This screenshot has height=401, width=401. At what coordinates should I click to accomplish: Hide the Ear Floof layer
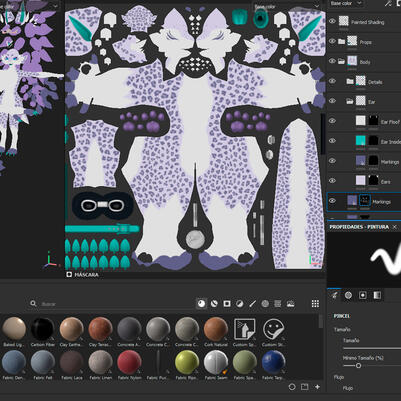coord(332,121)
